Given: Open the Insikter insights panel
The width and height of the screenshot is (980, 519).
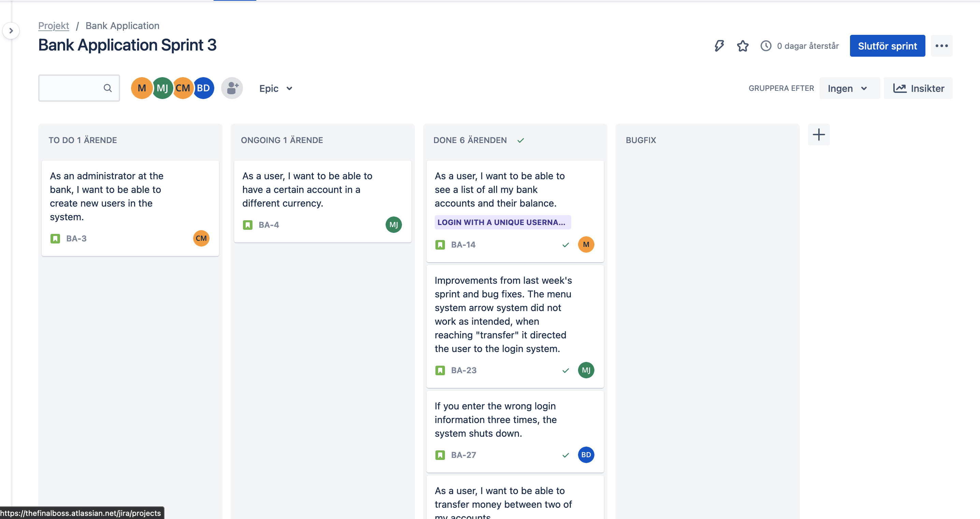Looking at the screenshot, I should point(918,88).
